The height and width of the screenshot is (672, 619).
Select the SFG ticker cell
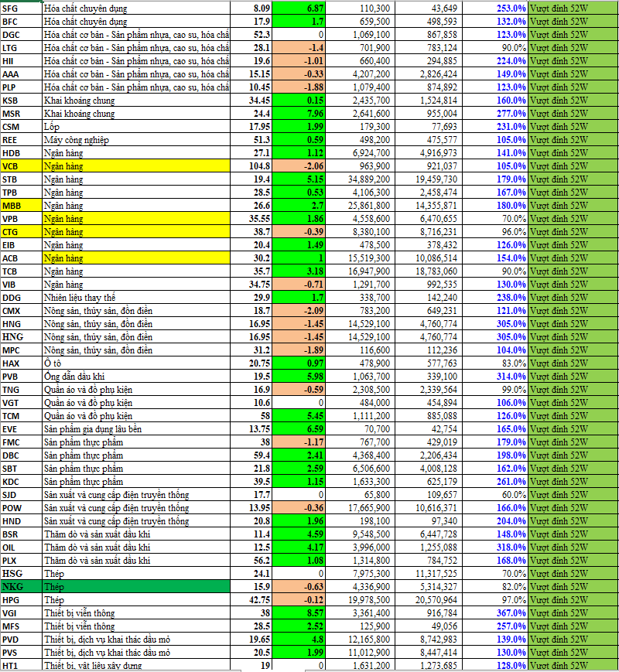(x=21, y=9)
